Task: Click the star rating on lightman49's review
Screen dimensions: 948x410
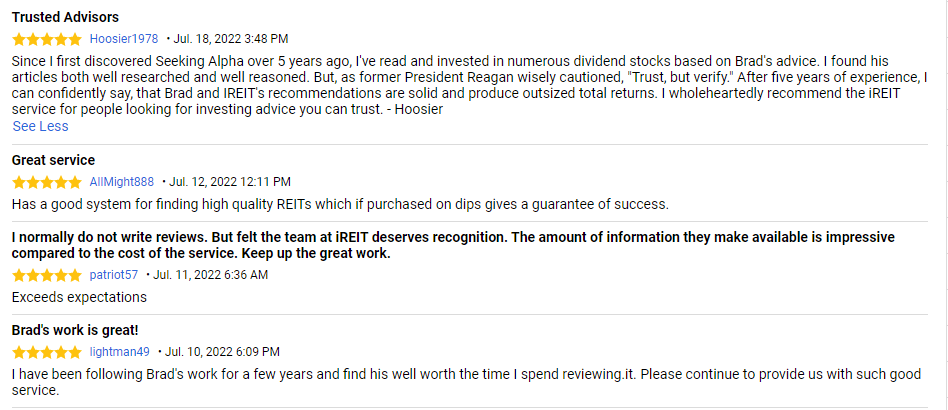Action: click(x=47, y=352)
